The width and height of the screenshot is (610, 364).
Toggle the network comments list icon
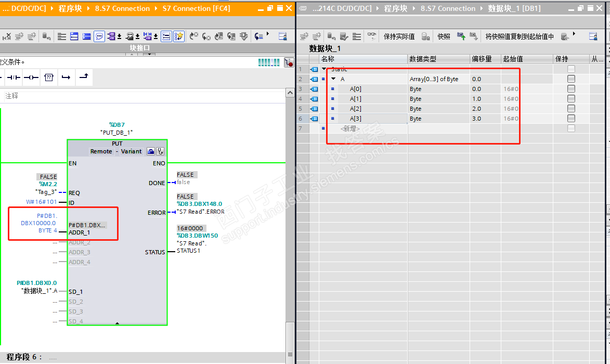(166, 36)
